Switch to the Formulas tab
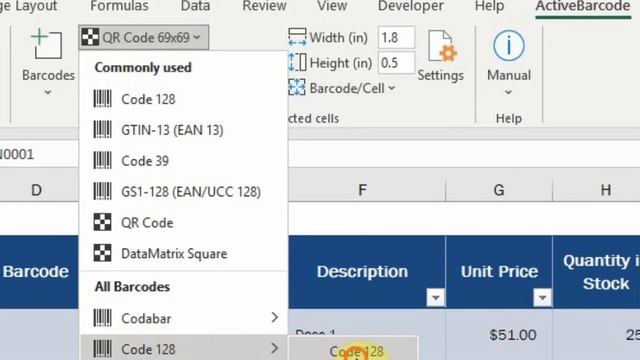 (119, 6)
